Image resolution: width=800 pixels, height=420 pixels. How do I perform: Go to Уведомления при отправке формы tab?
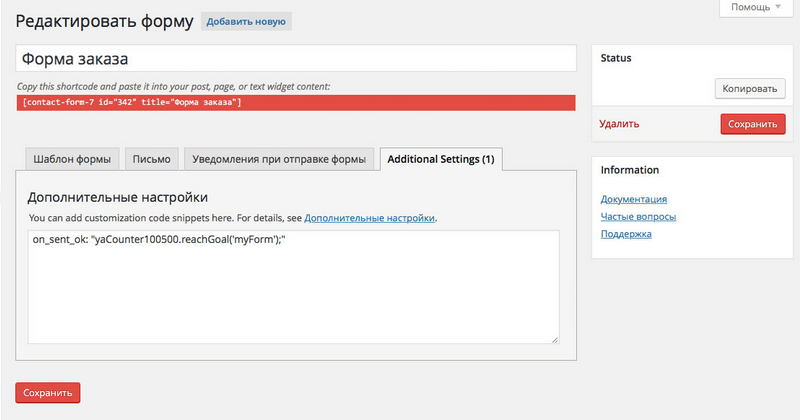coord(279,159)
